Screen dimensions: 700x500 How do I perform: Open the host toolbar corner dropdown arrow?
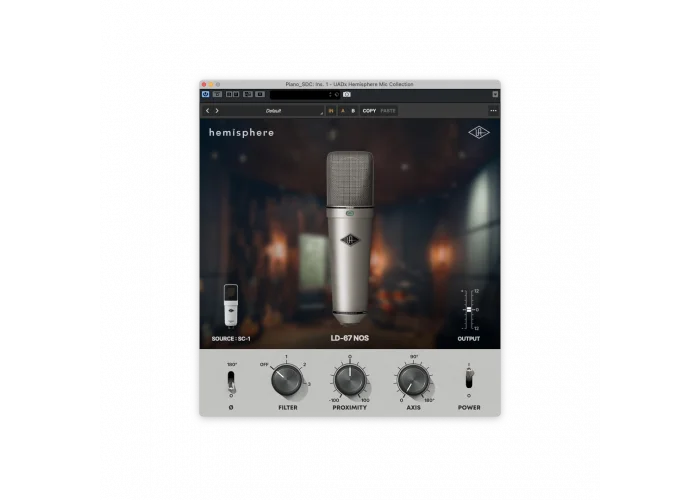click(x=495, y=94)
